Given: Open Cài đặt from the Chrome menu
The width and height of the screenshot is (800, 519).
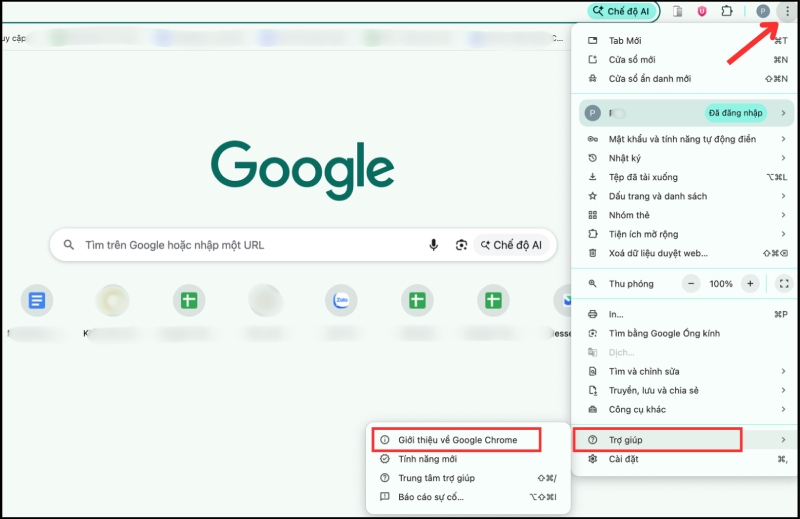Looking at the screenshot, I should [625, 459].
